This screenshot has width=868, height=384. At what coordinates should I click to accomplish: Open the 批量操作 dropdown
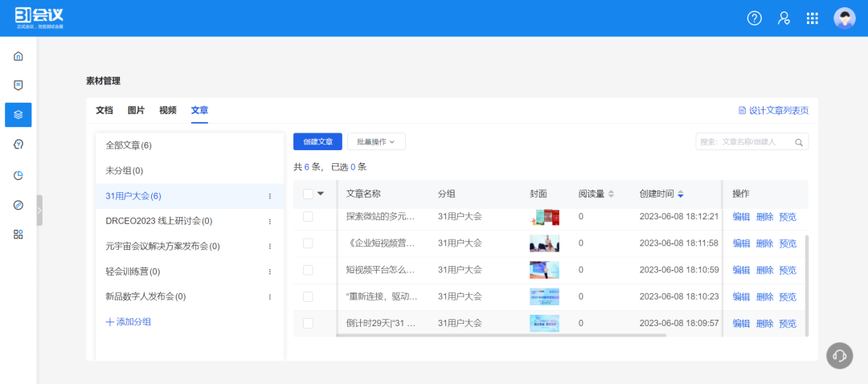point(376,141)
